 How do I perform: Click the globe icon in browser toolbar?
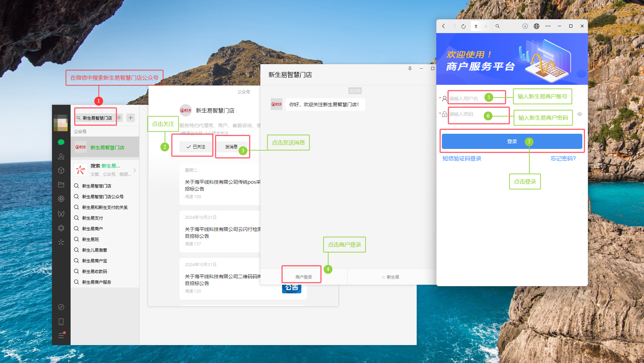(537, 26)
